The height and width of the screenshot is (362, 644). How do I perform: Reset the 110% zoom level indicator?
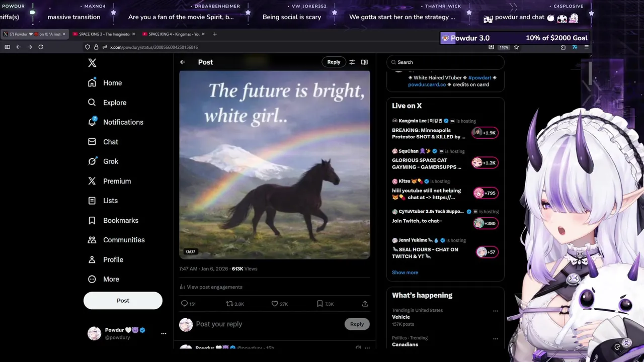click(504, 47)
